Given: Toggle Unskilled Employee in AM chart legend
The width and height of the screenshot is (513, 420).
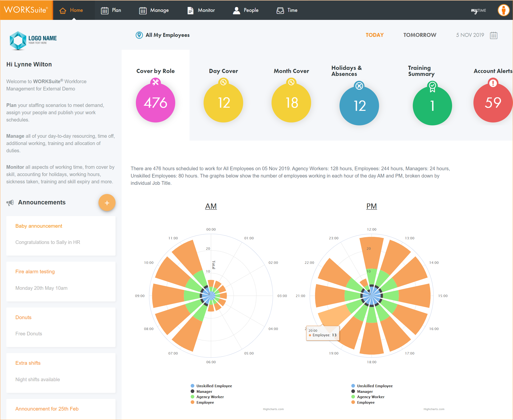Looking at the screenshot, I should [214, 386].
